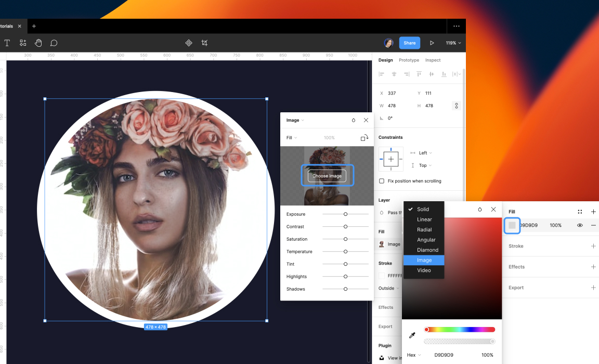Switch to the Design tab

[385, 60]
